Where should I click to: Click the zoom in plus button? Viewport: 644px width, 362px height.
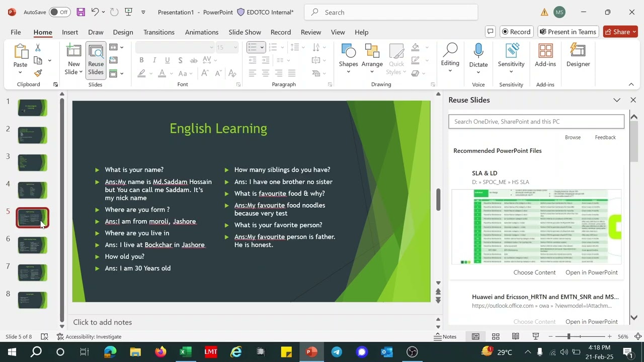tap(609, 336)
